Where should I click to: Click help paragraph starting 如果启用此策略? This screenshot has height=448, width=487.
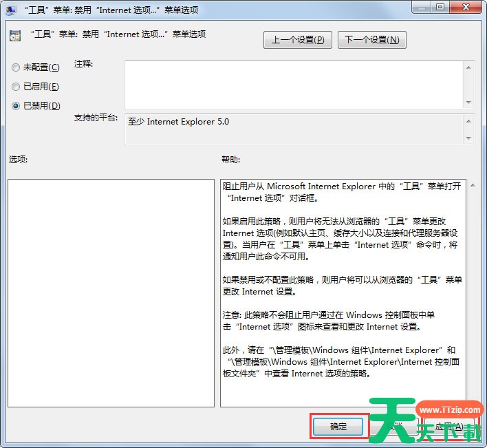tap(340, 239)
